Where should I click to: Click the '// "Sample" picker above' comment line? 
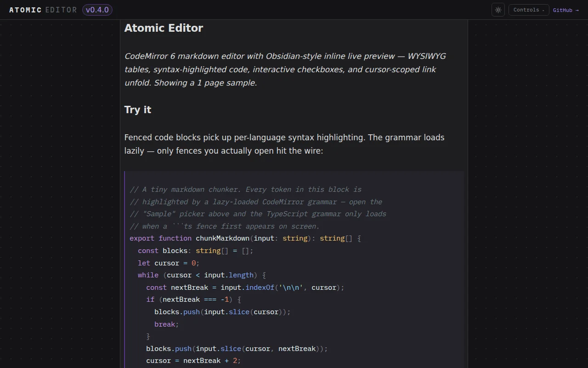coord(258,214)
